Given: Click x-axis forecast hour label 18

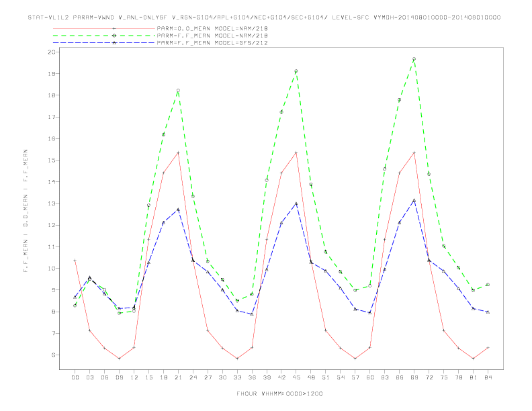Looking at the screenshot, I should [163, 377].
